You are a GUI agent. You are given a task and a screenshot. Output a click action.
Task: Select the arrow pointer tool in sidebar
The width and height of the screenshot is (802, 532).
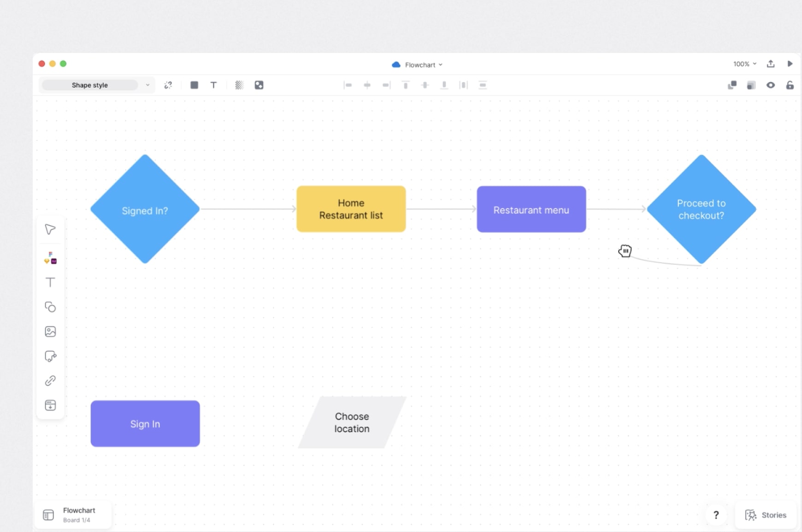pos(50,229)
